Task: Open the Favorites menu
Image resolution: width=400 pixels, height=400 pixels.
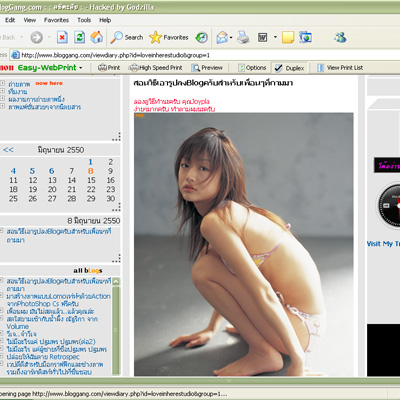Action: tap(56, 20)
